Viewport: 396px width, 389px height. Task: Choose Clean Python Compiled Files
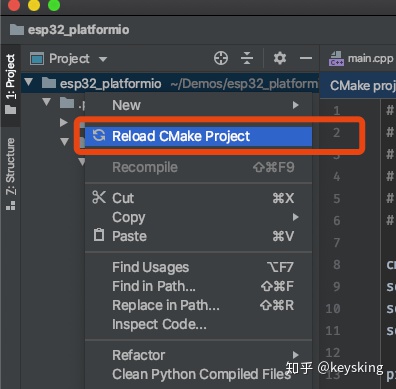coord(198,374)
